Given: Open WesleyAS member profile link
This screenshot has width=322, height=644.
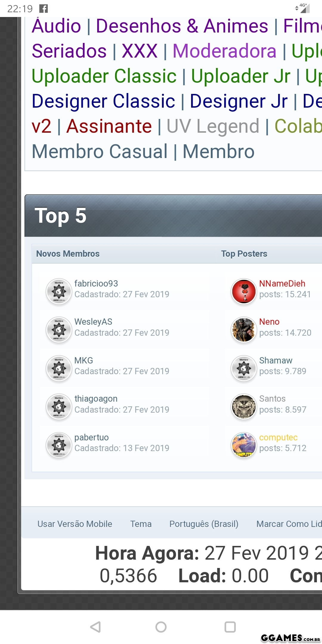Looking at the screenshot, I should click(x=93, y=322).
